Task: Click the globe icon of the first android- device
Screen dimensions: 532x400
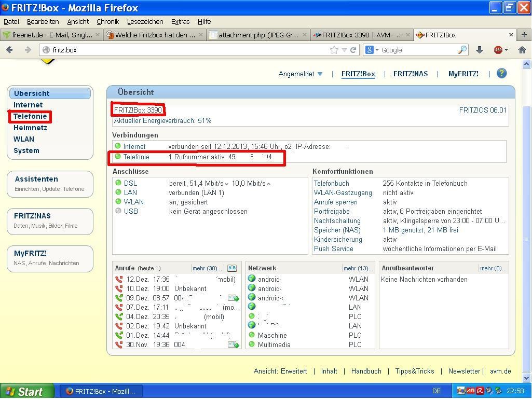Action: pos(251,279)
